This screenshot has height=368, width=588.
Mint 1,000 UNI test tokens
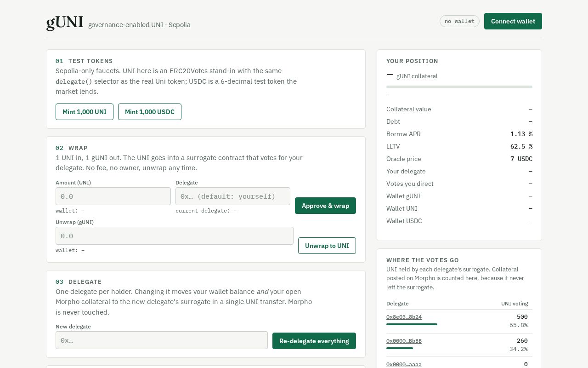(x=85, y=112)
